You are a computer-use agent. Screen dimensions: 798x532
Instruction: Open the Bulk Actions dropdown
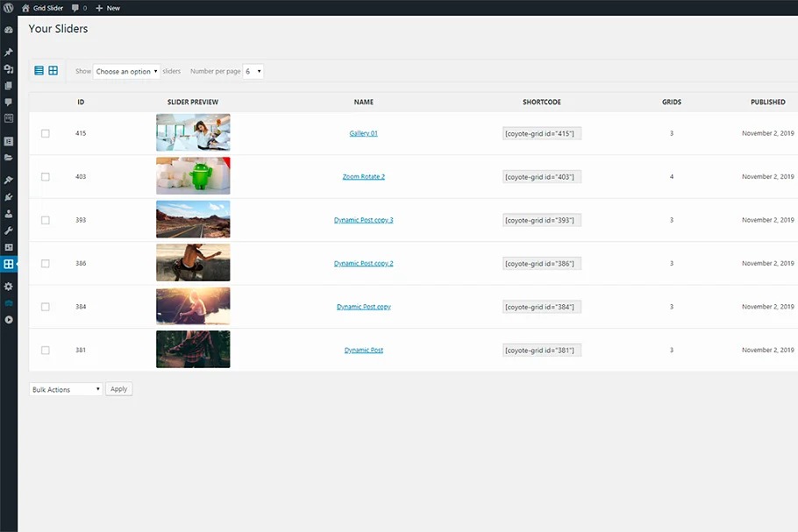tap(66, 389)
